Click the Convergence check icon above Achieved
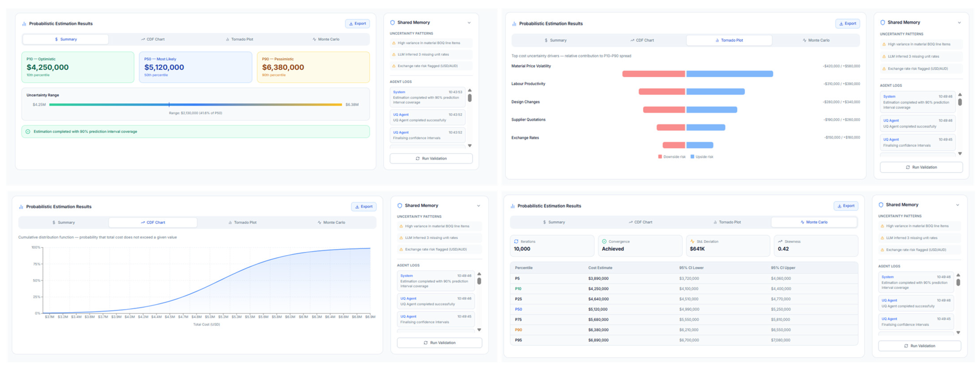980x372 pixels. (604, 242)
